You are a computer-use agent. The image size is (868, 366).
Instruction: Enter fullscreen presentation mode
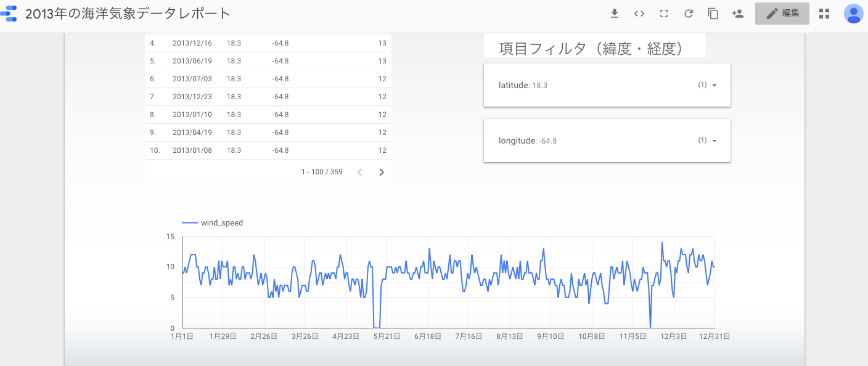tap(664, 14)
